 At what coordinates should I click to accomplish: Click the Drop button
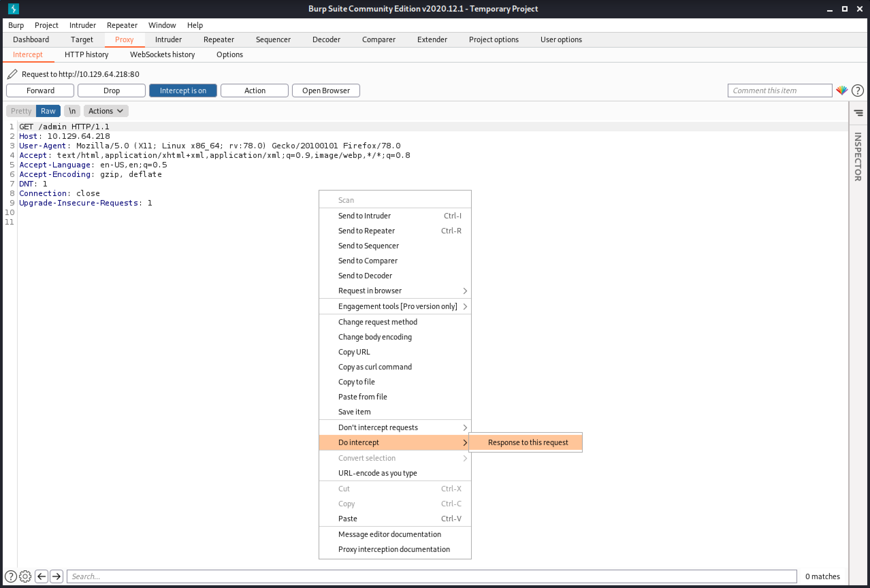(x=111, y=91)
